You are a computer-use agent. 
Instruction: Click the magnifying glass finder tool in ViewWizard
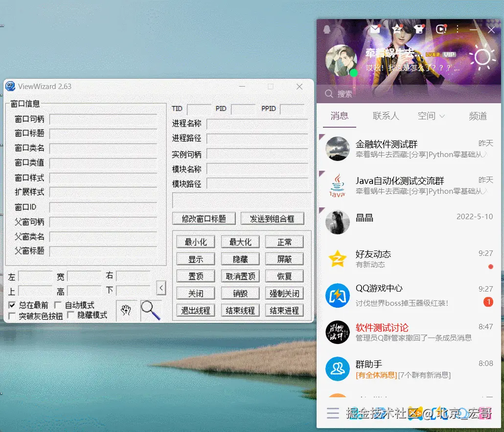click(150, 311)
